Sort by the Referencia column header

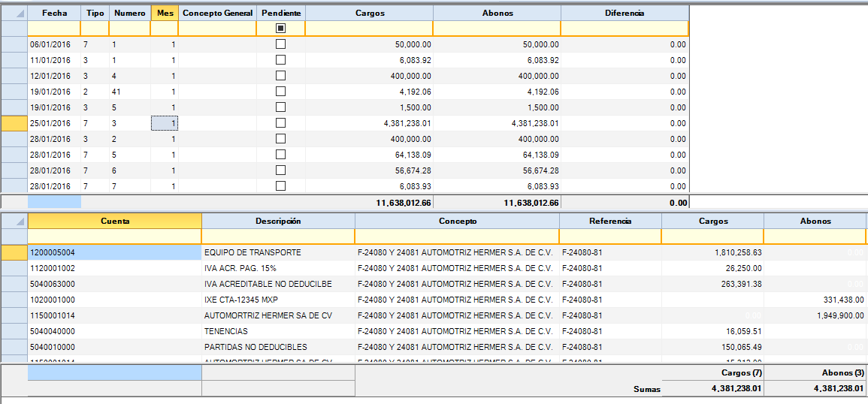[610, 222]
